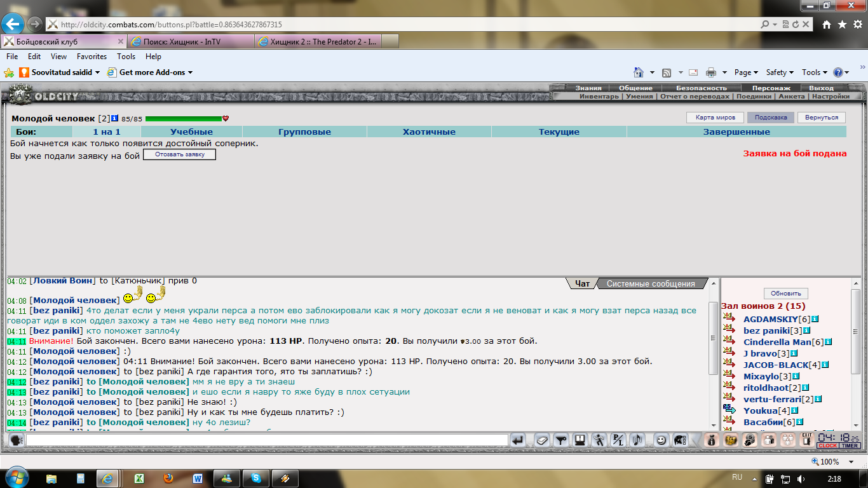Click the golden mask icon in bottom toolbar
The height and width of the screenshot is (488, 868).
731,440
